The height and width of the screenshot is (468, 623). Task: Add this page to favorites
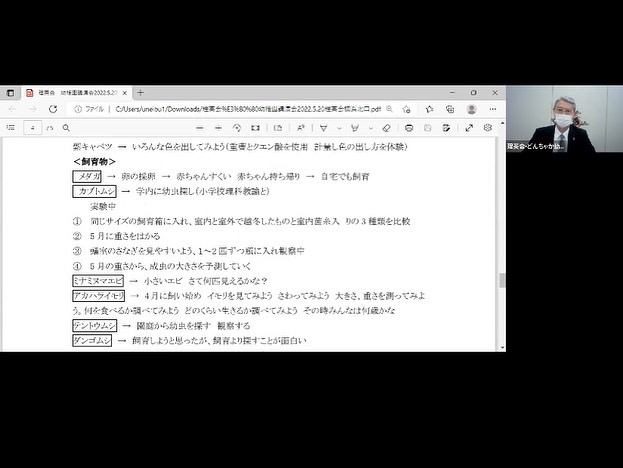[406, 109]
